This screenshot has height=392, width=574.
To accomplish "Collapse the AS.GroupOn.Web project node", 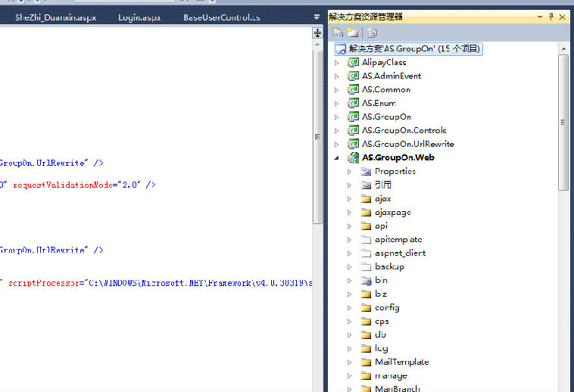I will [337, 157].
